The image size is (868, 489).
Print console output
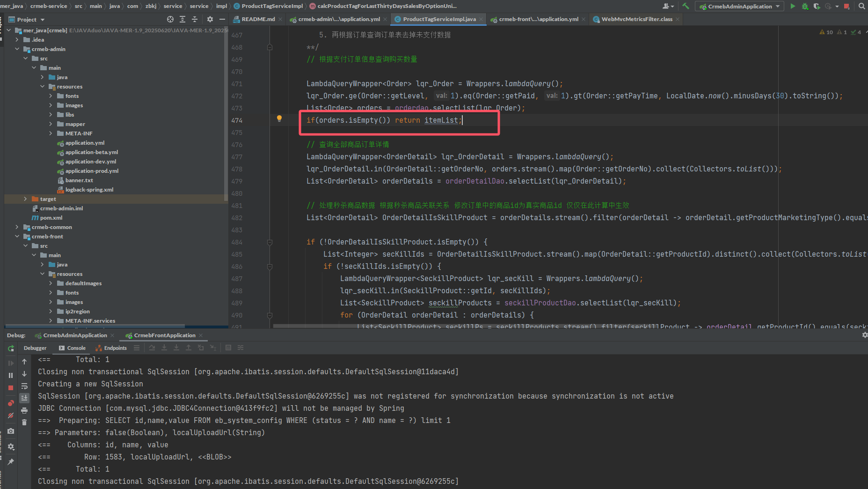[24, 410]
